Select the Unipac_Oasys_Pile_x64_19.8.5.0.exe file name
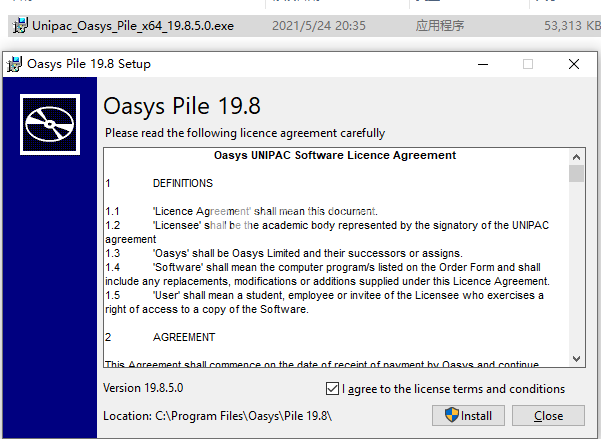The height and width of the screenshot is (439, 601). coord(133,26)
